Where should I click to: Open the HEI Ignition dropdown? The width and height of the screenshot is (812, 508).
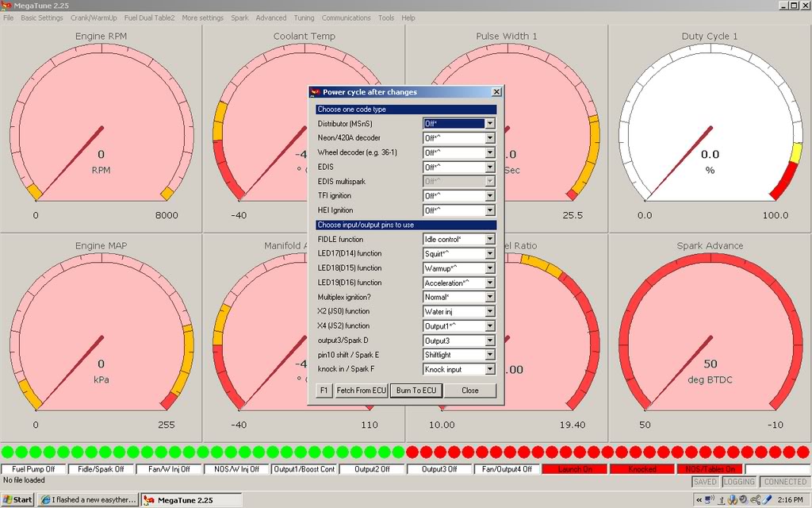490,210
